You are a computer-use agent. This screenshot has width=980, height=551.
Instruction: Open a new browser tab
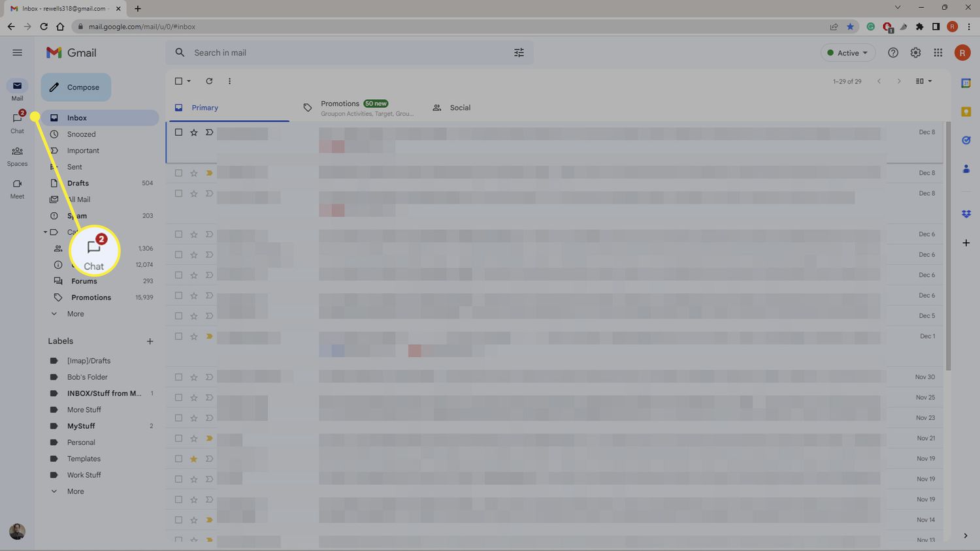(138, 8)
